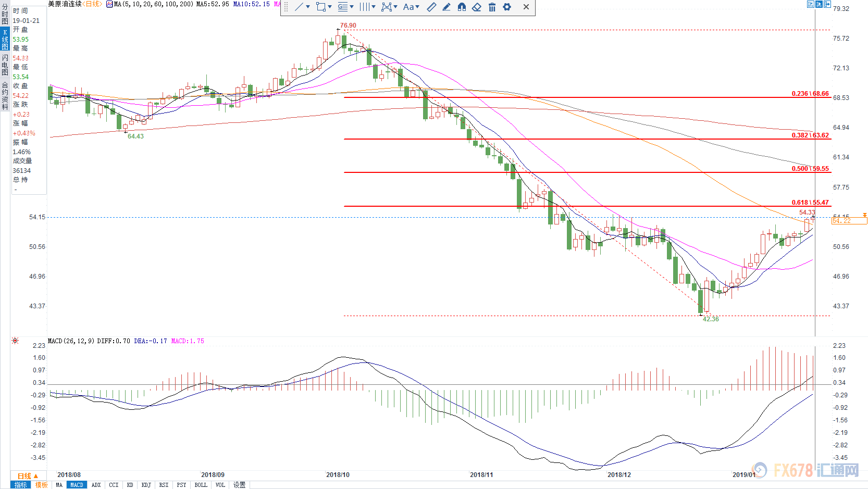Click the sun icon beside MACD header
The image size is (868, 489).
coord(15,341)
